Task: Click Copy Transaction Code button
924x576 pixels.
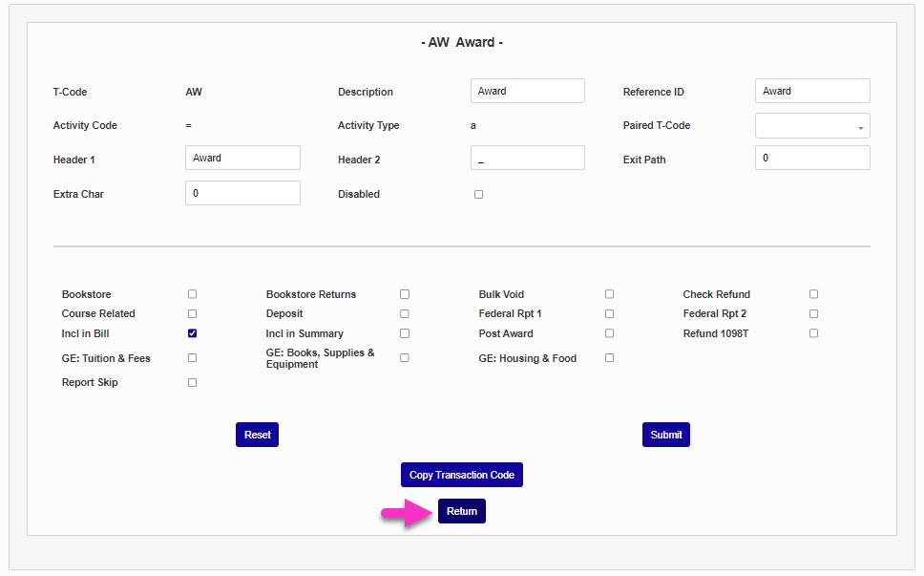Action: click(462, 475)
